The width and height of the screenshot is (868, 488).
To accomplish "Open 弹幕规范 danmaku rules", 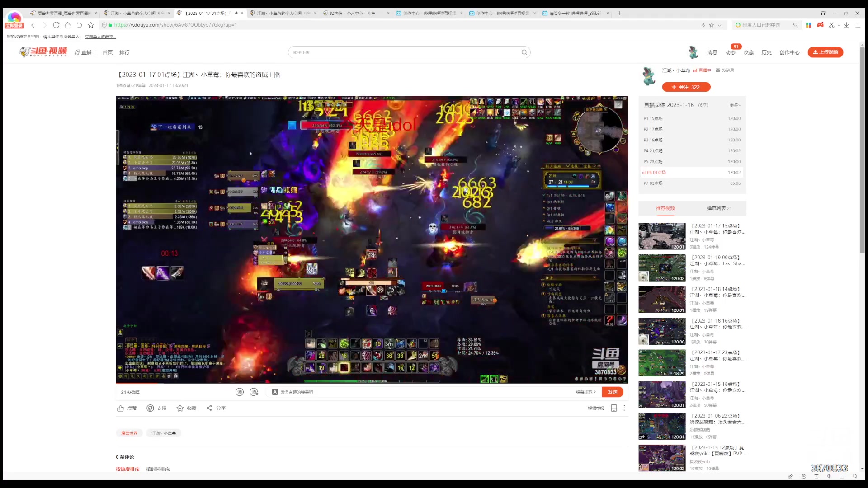I will pyautogui.click(x=586, y=392).
